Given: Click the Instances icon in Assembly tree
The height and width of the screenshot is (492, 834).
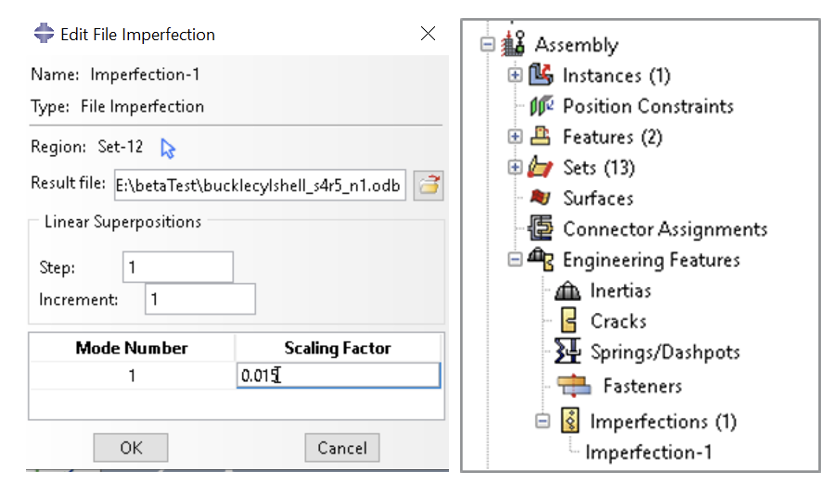Looking at the screenshot, I should pyautogui.click(x=541, y=75).
